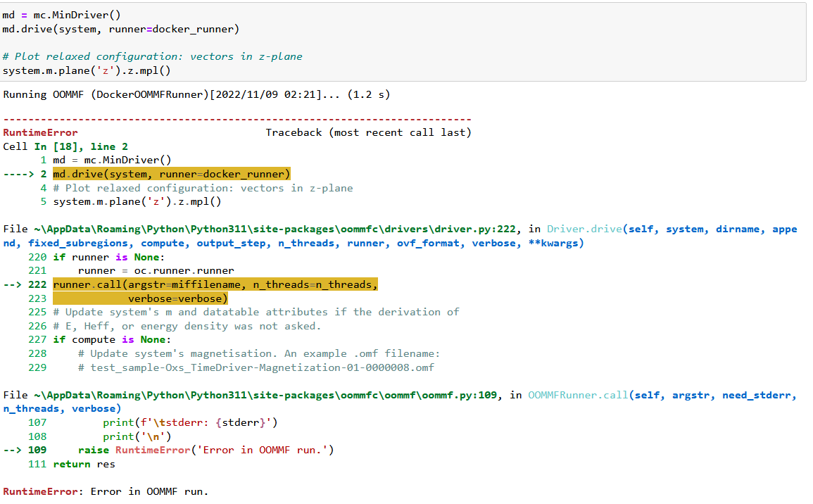Click the comment '# Plot relaxed configuration: vectors in z-plane'
Image resolution: width=813 pixels, height=504 pixels.
[153, 56]
